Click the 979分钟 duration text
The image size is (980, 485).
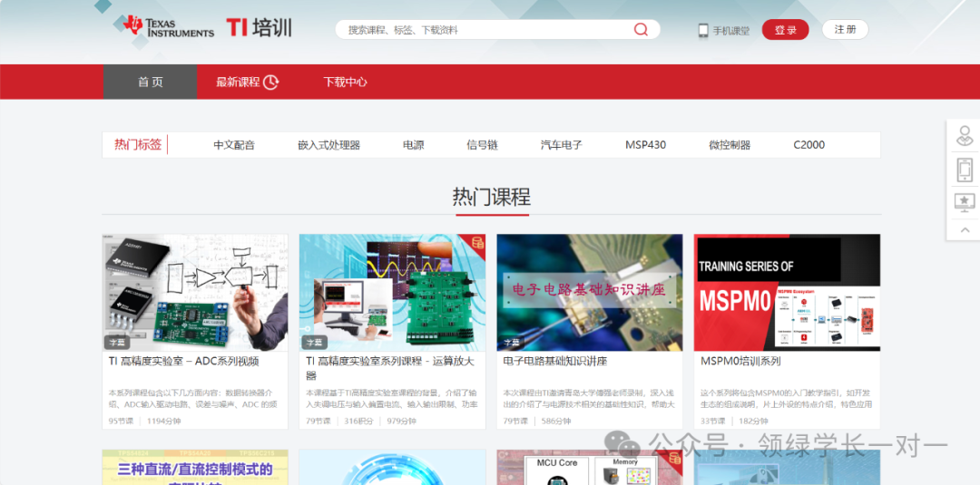click(401, 421)
